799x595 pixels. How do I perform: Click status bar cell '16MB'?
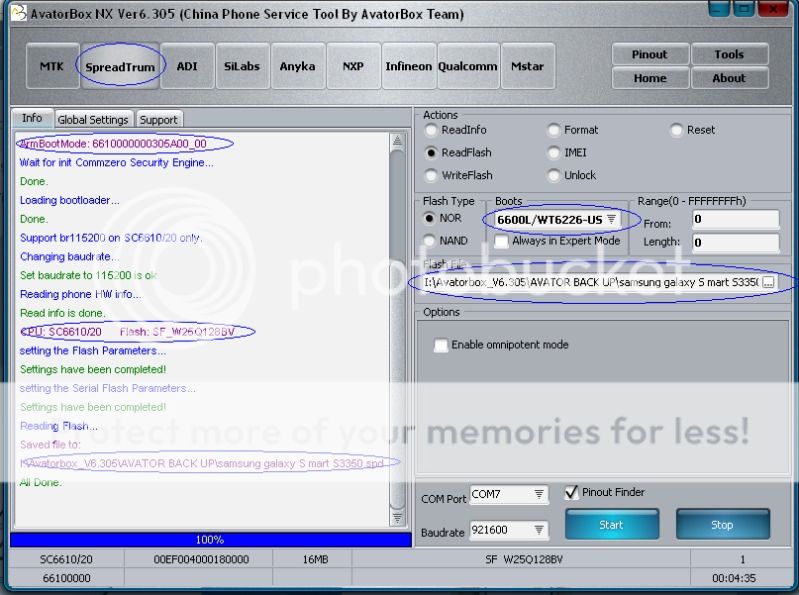pyautogui.click(x=315, y=559)
